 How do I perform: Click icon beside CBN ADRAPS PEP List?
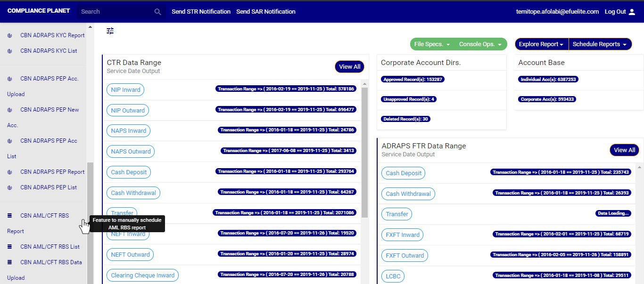(10, 187)
